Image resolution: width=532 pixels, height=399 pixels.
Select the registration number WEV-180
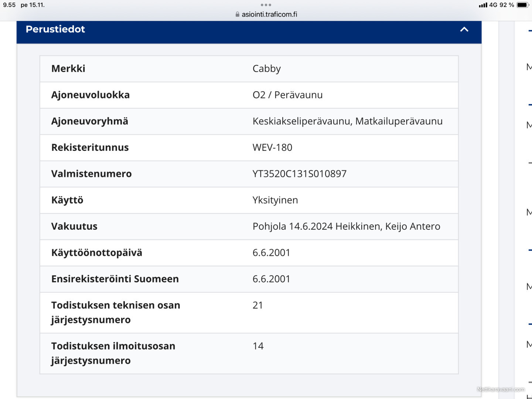point(272,147)
